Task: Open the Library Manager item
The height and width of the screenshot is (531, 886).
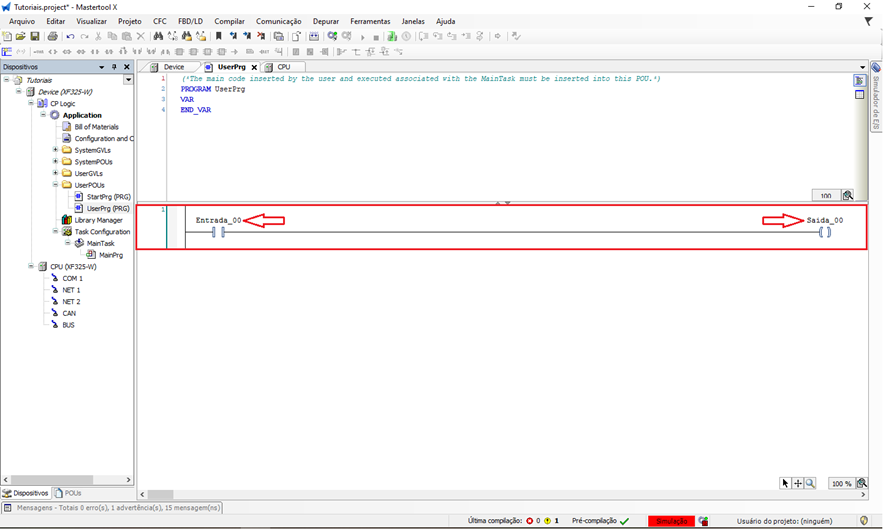Action: 98,220
